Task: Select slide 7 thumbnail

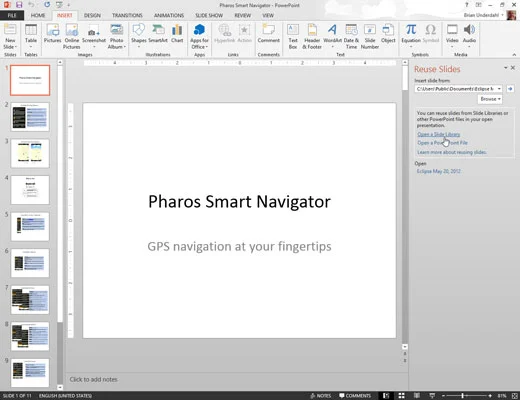Action: tap(30, 300)
